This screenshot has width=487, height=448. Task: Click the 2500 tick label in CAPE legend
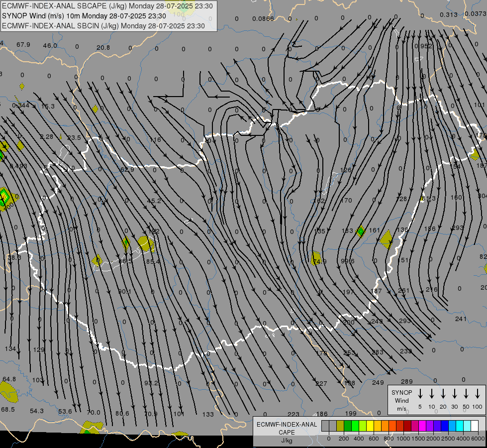pyautogui.click(x=448, y=439)
